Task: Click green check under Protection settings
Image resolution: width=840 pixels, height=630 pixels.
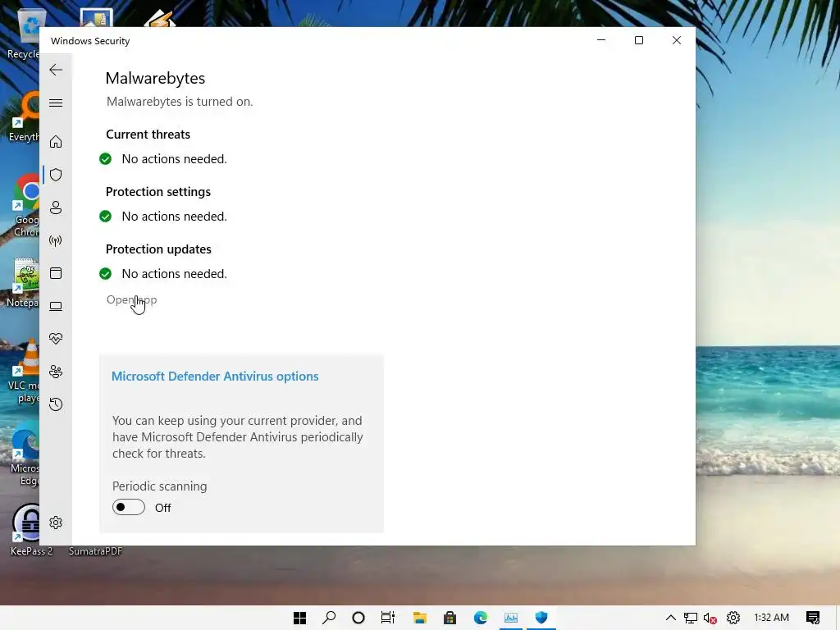Action: (106, 217)
